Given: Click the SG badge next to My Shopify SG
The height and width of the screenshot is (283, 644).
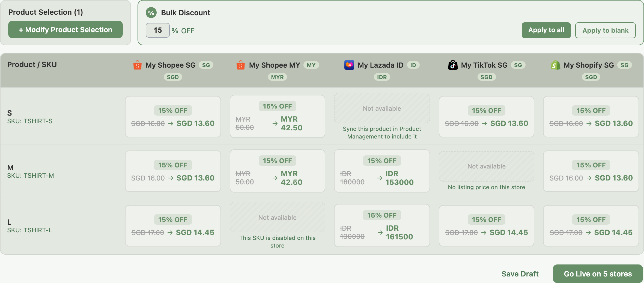Looking at the screenshot, I should click(x=624, y=65).
